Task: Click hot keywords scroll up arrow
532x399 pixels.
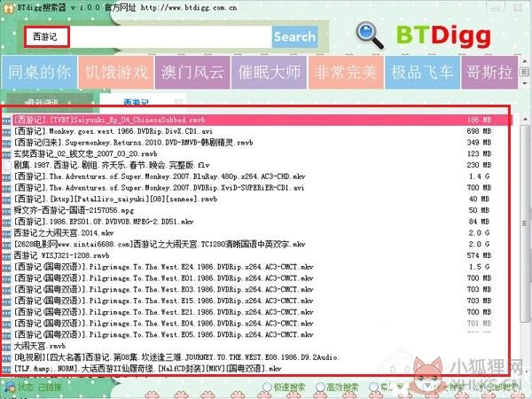Action: [524, 61]
